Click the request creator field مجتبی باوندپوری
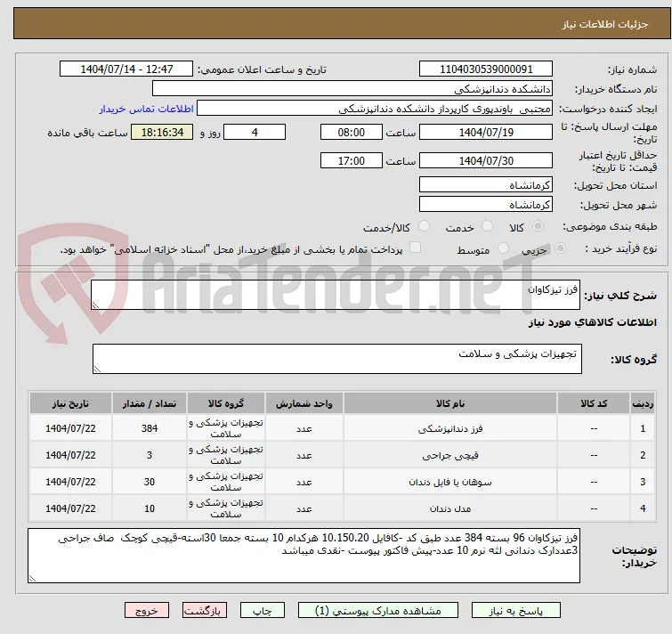This screenshot has width=672, height=634. pyautogui.click(x=374, y=109)
